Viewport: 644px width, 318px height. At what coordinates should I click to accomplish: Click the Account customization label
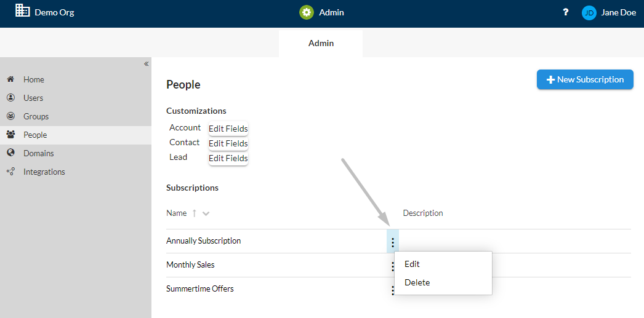[x=185, y=127]
